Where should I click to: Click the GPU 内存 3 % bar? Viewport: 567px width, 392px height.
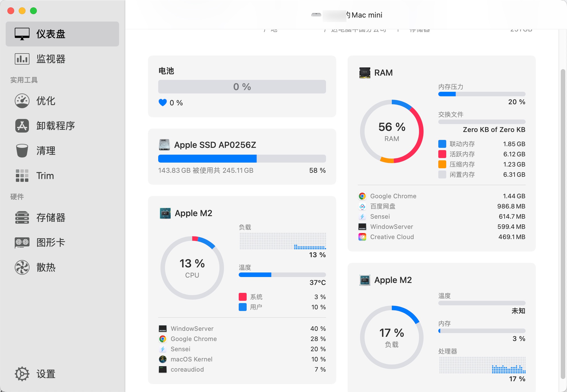(x=482, y=331)
